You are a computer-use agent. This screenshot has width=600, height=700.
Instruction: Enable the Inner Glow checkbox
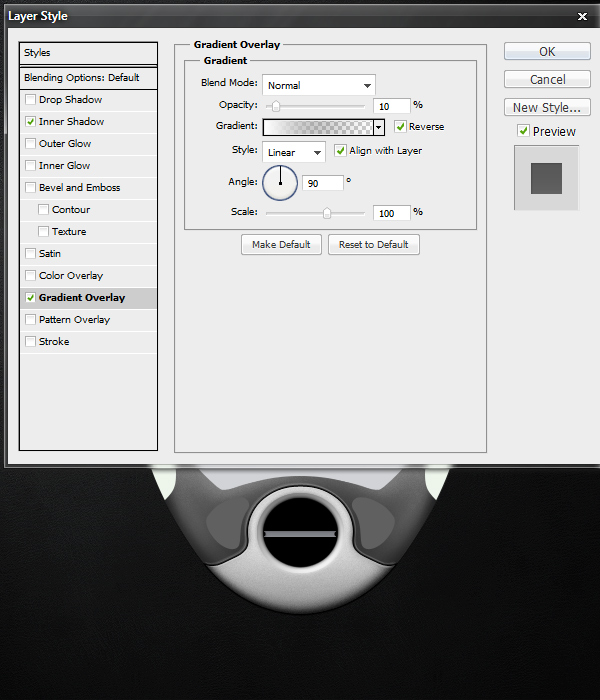coord(30,166)
